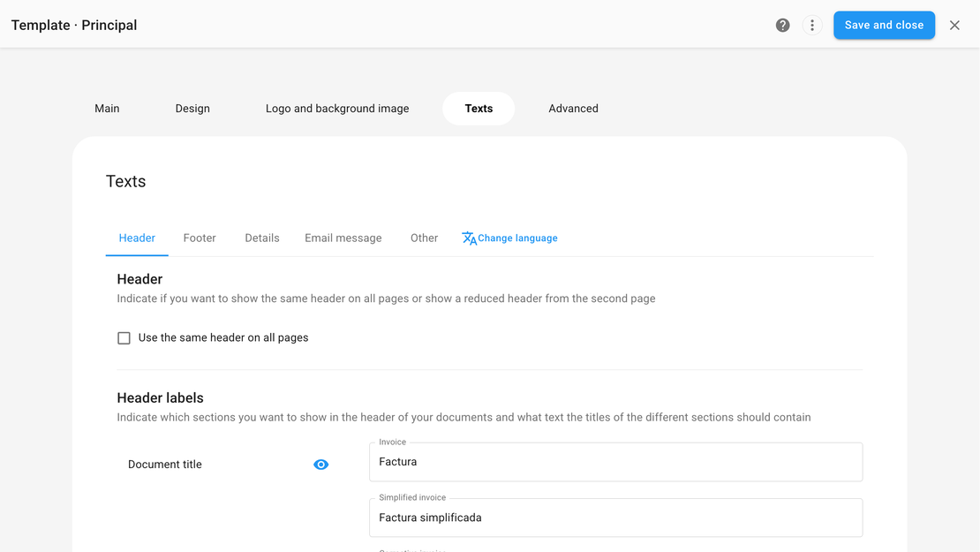Open the Change language link
The width and height of the screenshot is (980, 552).
coord(517,238)
